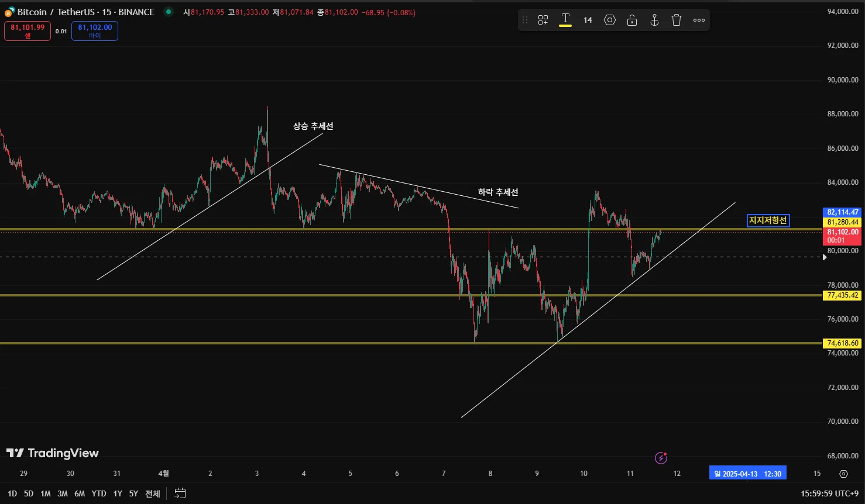This screenshot has height=504, width=865.
Task: Open the 15:59:59 UTC+9 timezone menu
Action: tap(829, 493)
